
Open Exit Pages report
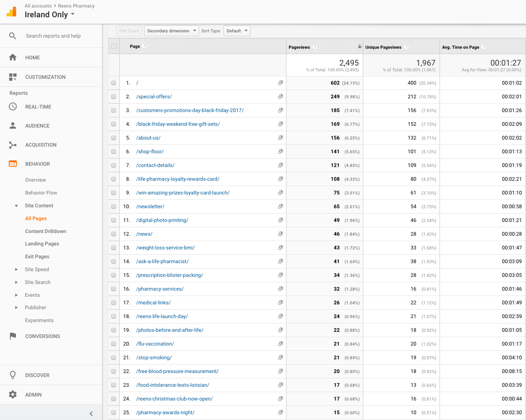[37, 257]
